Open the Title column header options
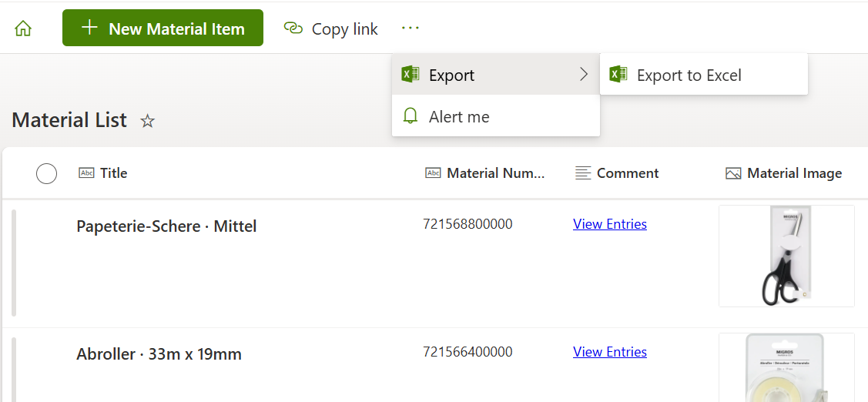868x402 pixels. [x=113, y=173]
